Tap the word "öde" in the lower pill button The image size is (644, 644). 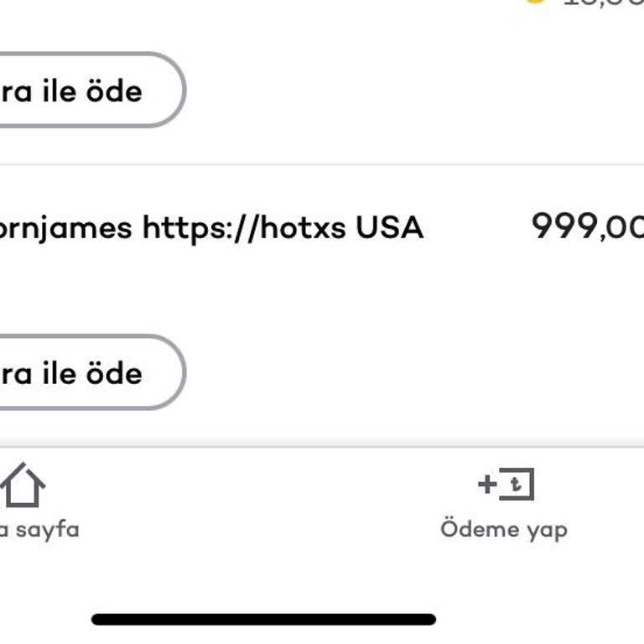coord(115,372)
